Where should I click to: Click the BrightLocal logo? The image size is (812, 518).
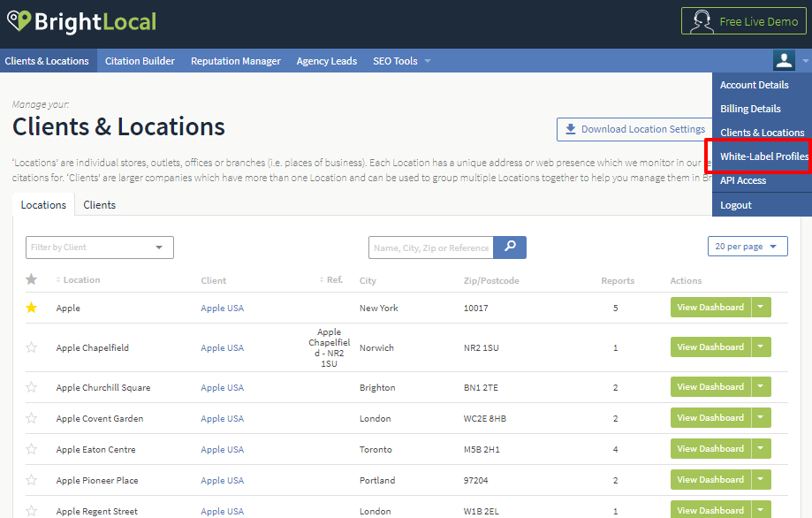pyautogui.click(x=82, y=22)
